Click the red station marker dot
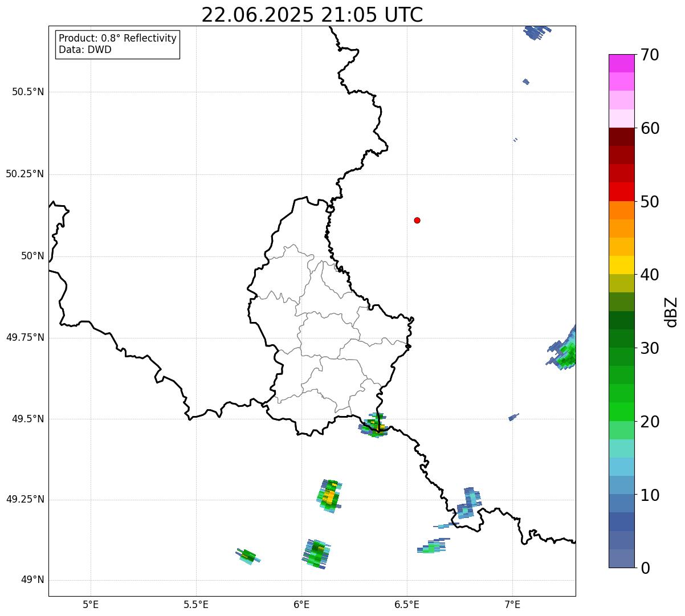Image resolution: width=685 pixels, height=616 pixels. click(x=417, y=220)
